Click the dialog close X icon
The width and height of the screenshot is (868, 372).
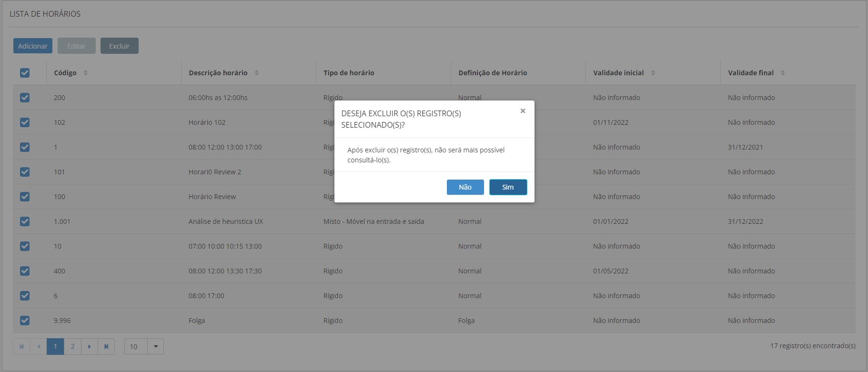tap(523, 111)
